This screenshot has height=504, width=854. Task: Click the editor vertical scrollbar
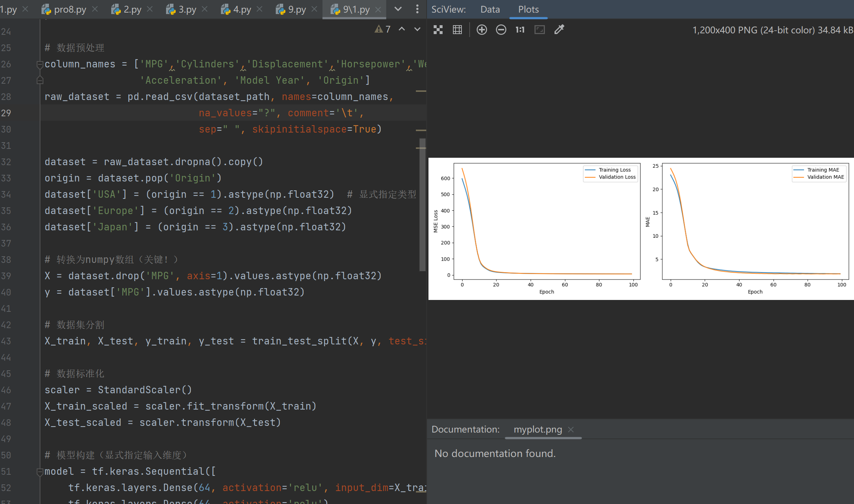click(x=422, y=204)
